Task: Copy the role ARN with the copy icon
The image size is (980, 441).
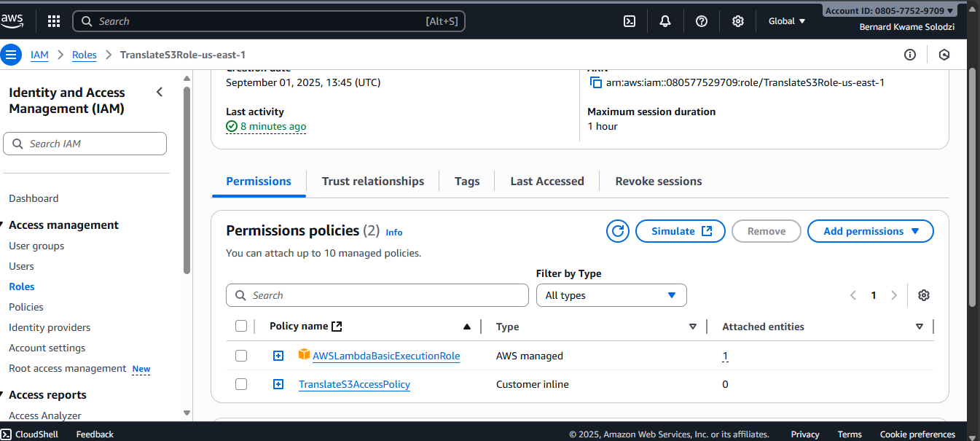Action: tap(595, 82)
